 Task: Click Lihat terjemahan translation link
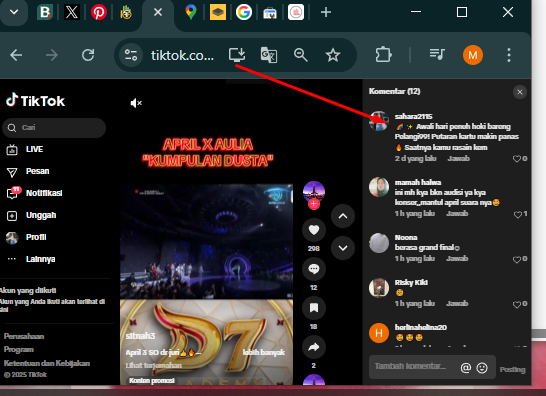(x=154, y=365)
